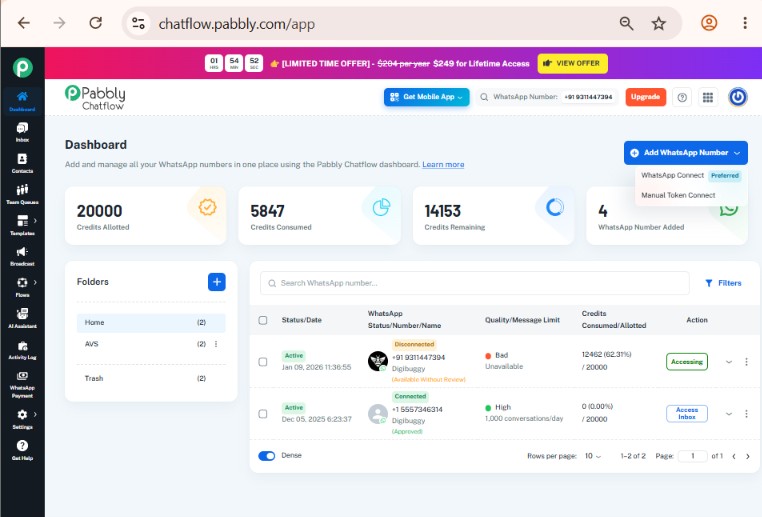The height and width of the screenshot is (517, 762).
Task: Change rows per page dropdown
Action: click(x=592, y=456)
